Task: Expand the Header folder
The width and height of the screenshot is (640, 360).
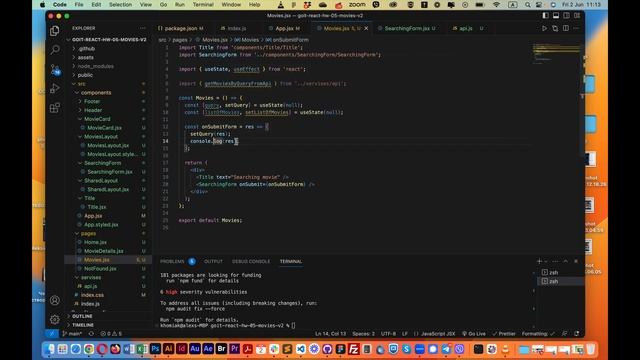Action: (x=93, y=110)
